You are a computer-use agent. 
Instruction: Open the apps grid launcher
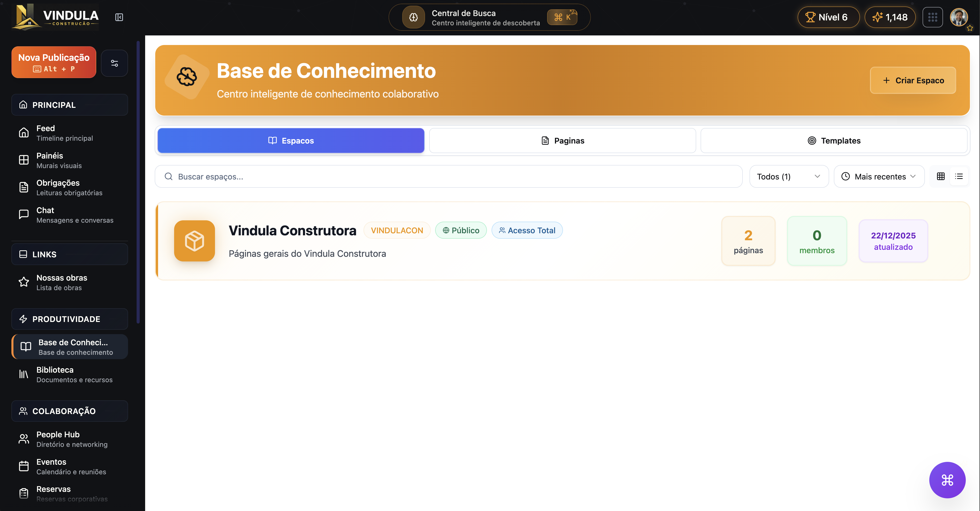point(932,17)
